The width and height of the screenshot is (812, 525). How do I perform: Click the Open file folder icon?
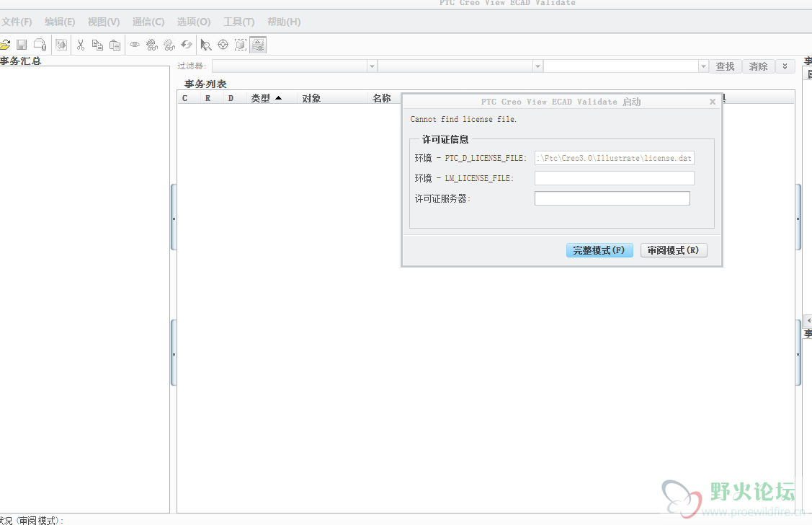click(x=4, y=45)
